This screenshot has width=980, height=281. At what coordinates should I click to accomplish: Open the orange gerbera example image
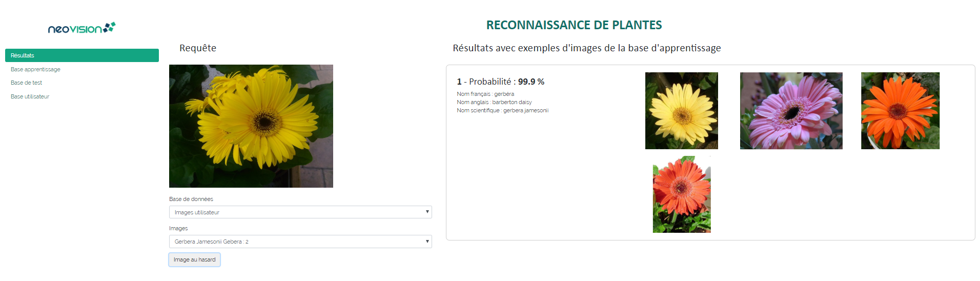(x=900, y=111)
